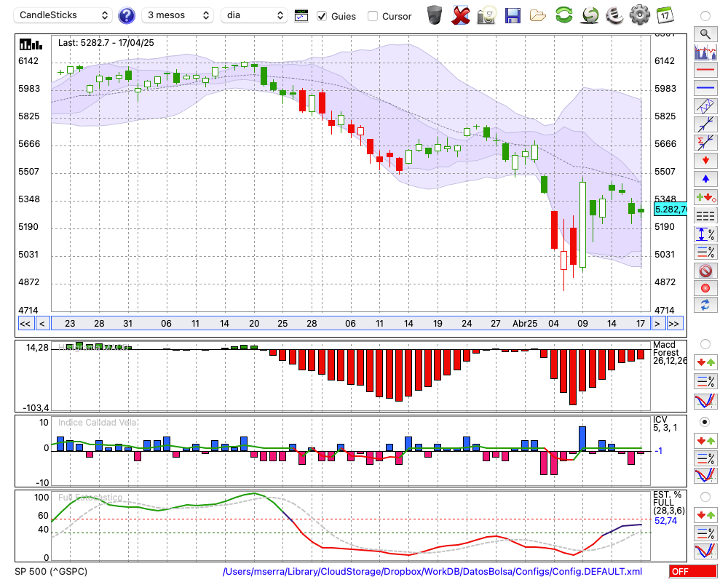Toggle the red OFF switch
Image resolution: width=728 pixels, height=582 pixels.
pos(693,571)
